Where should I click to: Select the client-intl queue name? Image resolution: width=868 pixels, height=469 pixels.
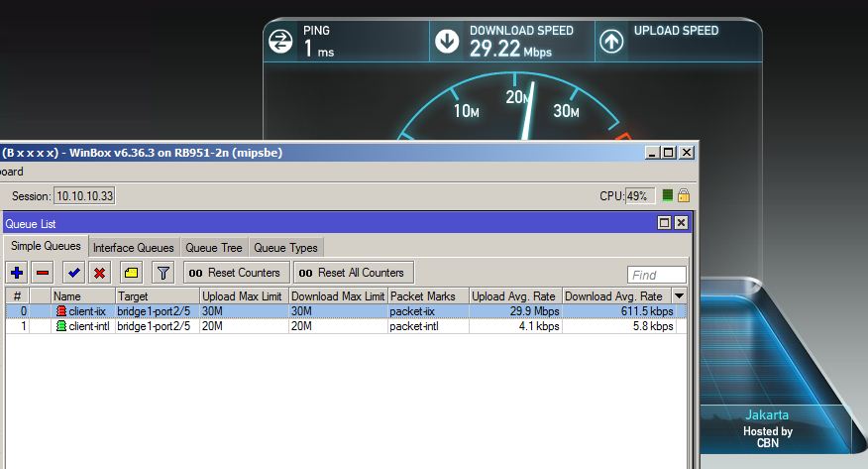tap(89, 326)
